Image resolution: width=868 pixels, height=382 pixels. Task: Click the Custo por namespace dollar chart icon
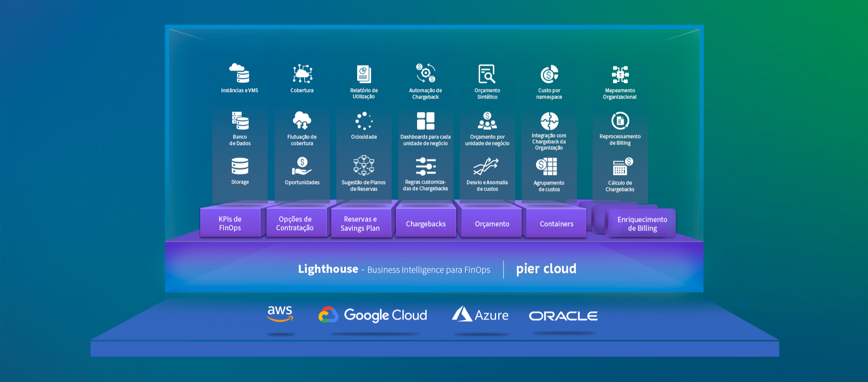pos(549,74)
